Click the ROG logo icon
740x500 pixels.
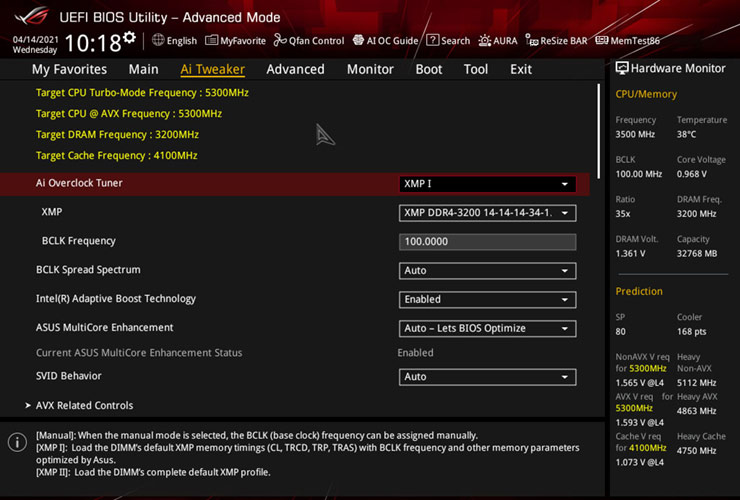click(32, 17)
